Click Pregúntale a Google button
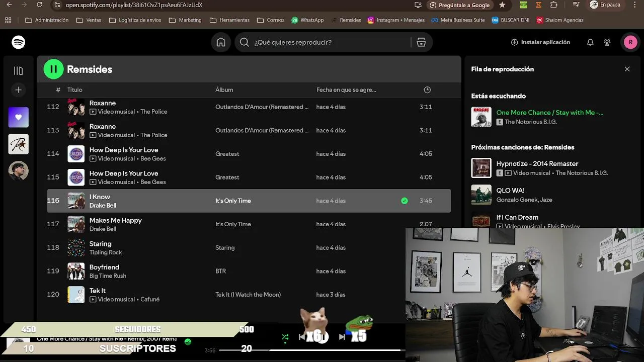Image resolution: width=644 pixels, height=362 pixels. [x=460, y=5]
